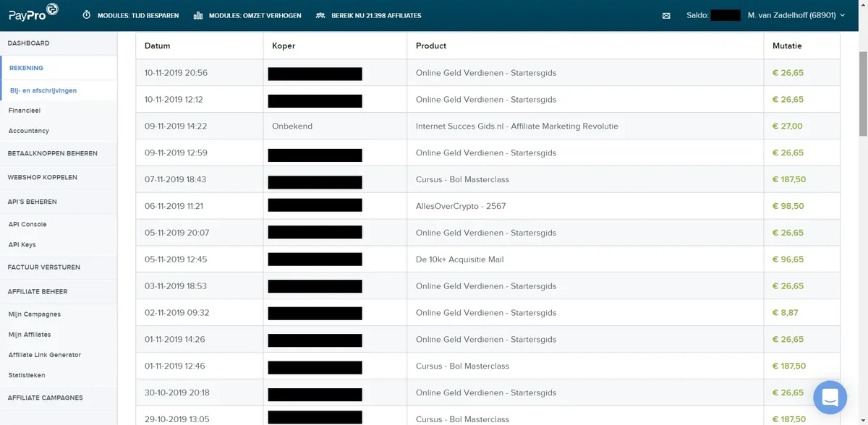Select the 07-11-2019 18:43 date cell
Viewport: 868px width, 425px height.
coord(175,179)
